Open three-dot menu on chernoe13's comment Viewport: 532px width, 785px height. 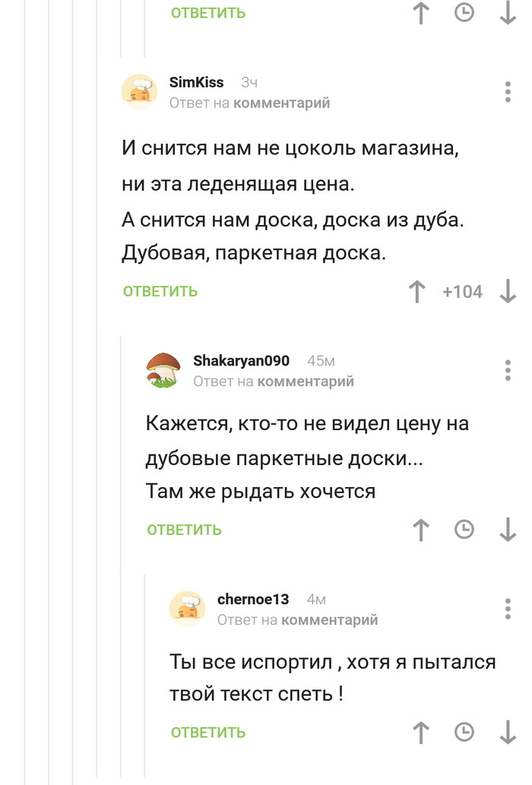(x=508, y=609)
